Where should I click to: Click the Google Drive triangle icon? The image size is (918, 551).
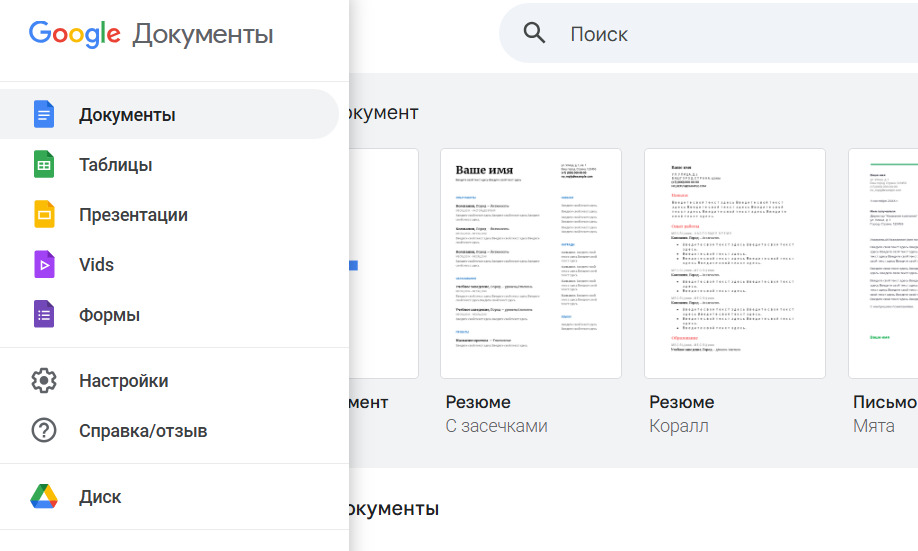coord(44,497)
